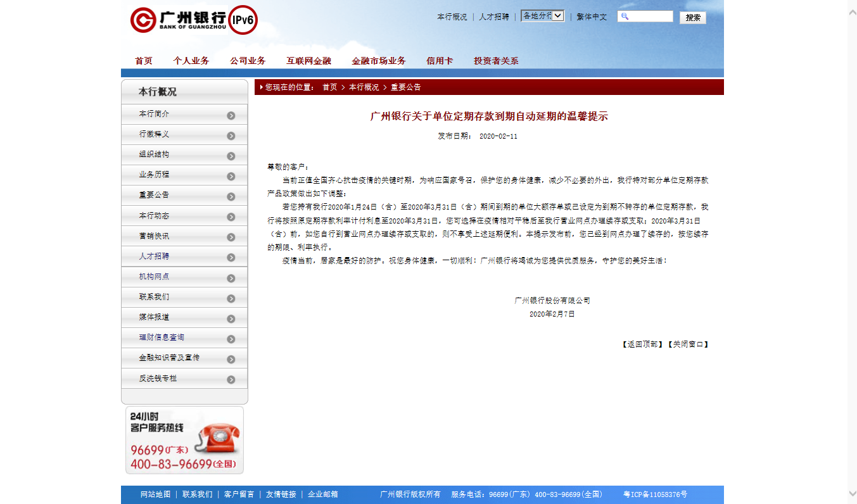Click the arrow icon beside 组织结构
Viewport: 857px width, 504px height.
click(x=231, y=156)
